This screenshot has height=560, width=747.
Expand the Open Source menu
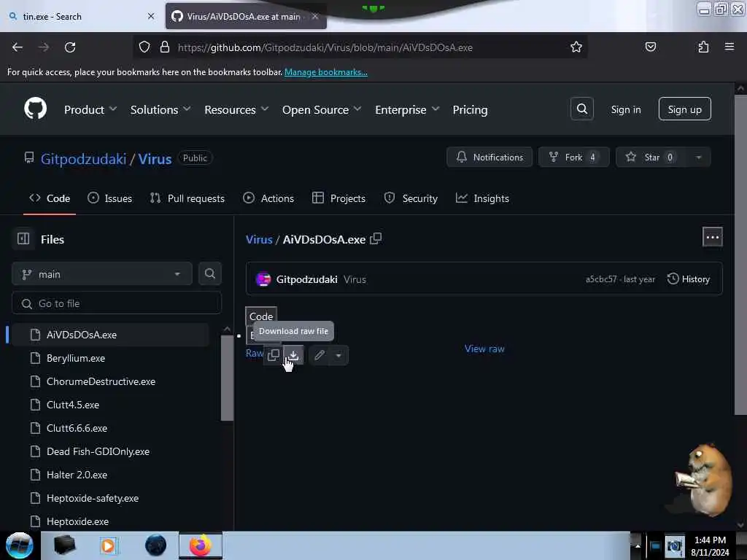pyautogui.click(x=322, y=109)
